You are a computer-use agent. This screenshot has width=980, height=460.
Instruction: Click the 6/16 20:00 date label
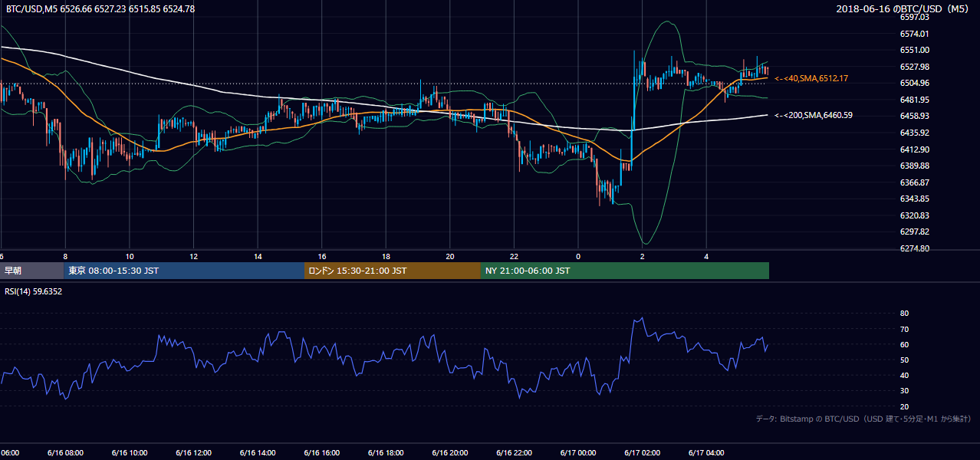point(450,453)
